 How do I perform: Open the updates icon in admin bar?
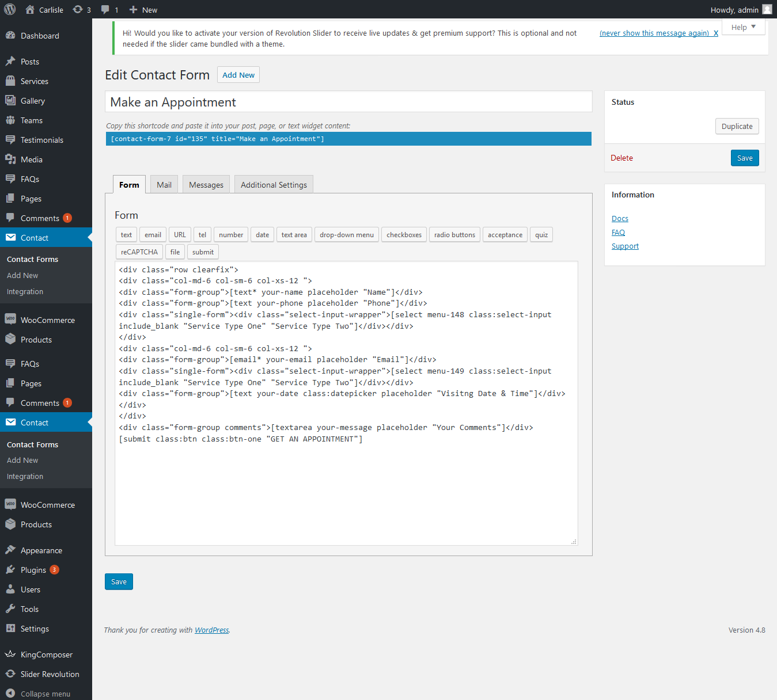[x=78, y=10]
